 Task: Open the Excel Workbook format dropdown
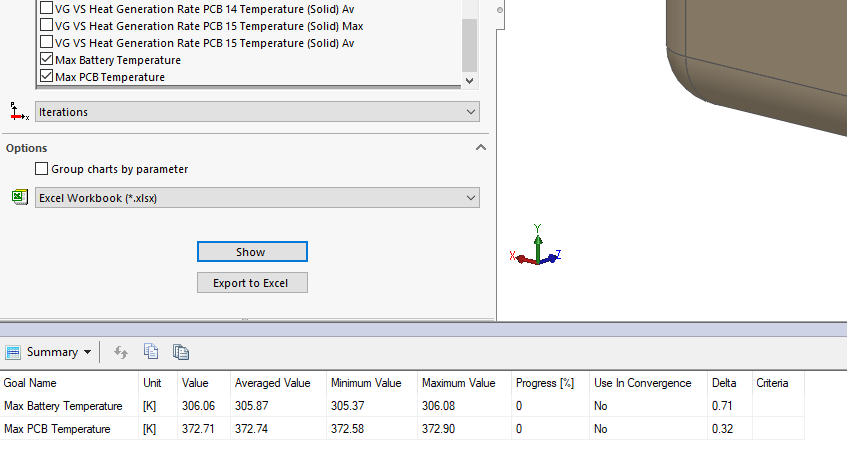pyautogui.click(x=257, y=198)
